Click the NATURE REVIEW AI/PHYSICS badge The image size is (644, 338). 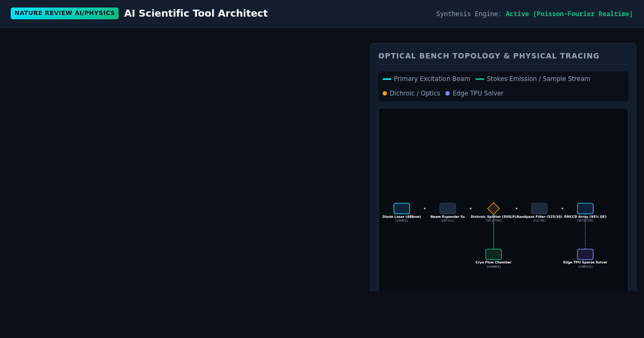pyautogui.click(x=64, y=13)
